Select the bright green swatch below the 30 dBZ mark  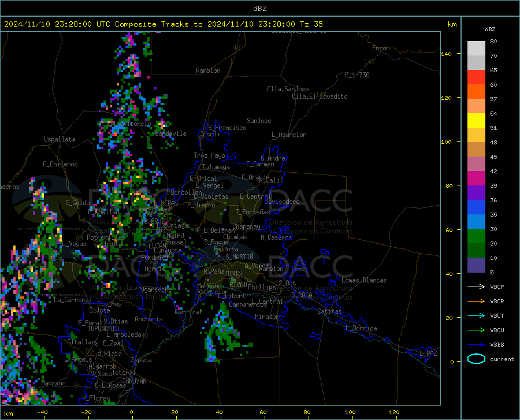(476, 236)
